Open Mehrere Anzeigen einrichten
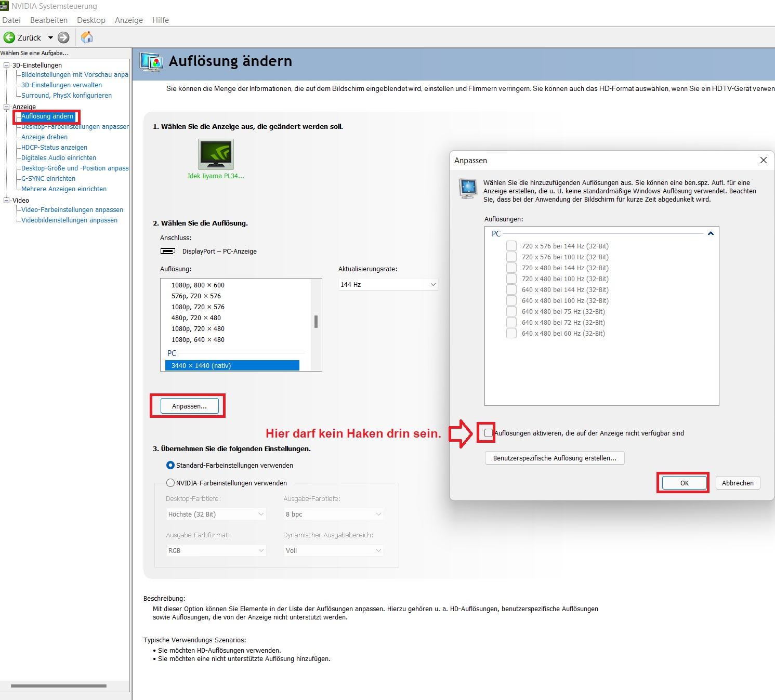 pos(64,189)
